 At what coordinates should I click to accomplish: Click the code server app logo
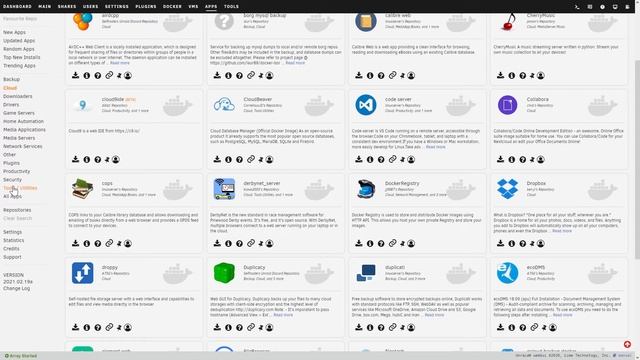pyautogui.click(x=366, y=105)
